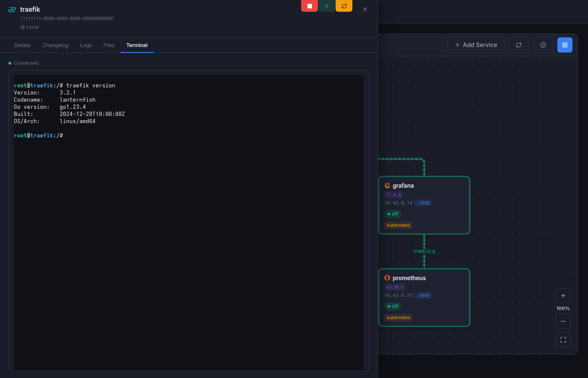Viewport: 588px width, 378px height.
Task: Zoom in on the canvas
Action: [x=563, y=296]
